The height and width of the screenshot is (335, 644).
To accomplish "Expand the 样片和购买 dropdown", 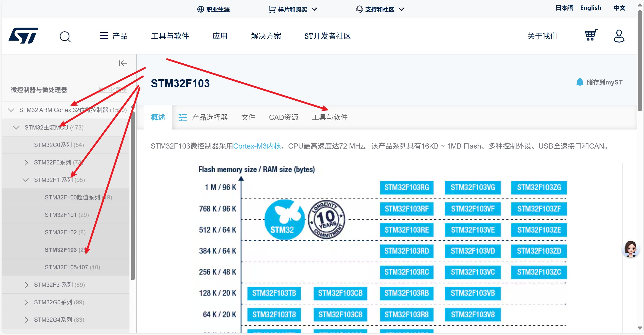I will [314, 9].
